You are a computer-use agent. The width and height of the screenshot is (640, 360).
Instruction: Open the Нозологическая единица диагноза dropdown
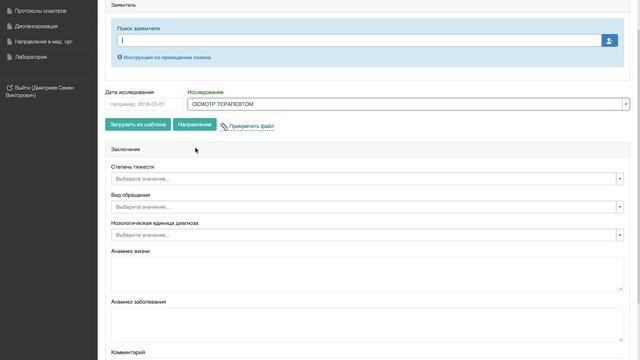point(367,235)
